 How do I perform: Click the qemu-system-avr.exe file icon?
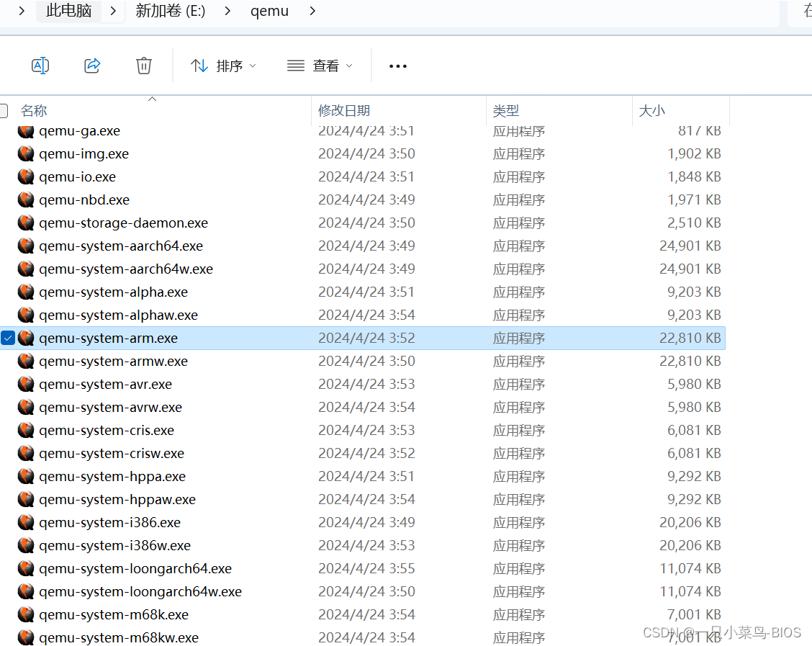pos(26,385)
